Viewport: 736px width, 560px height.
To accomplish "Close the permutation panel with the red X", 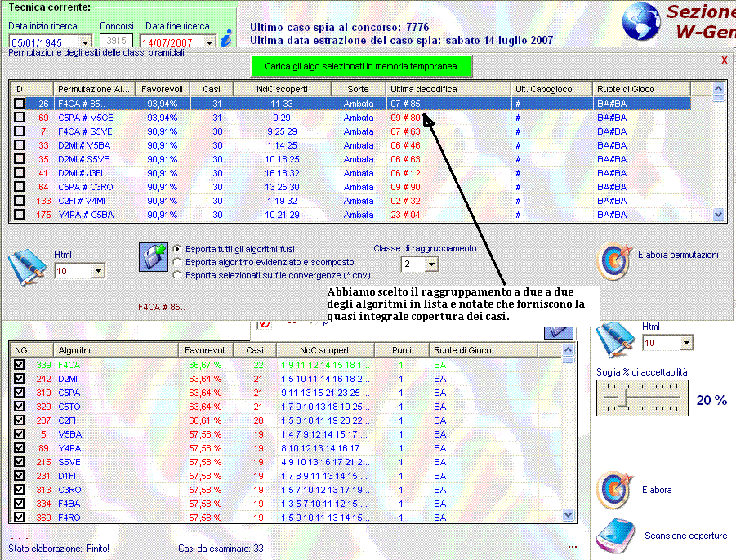I will pyautogui.click(x=725, y=60).
